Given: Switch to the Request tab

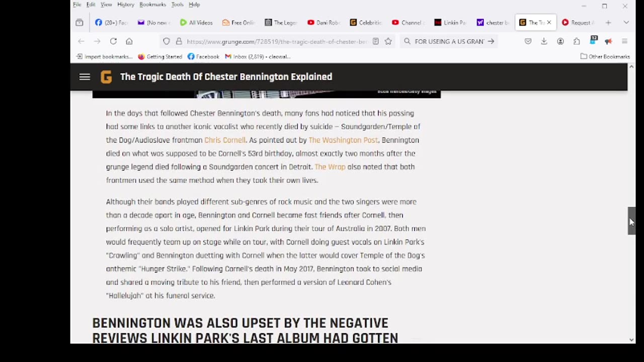Looking at the screenshot, I should (578, 23).
